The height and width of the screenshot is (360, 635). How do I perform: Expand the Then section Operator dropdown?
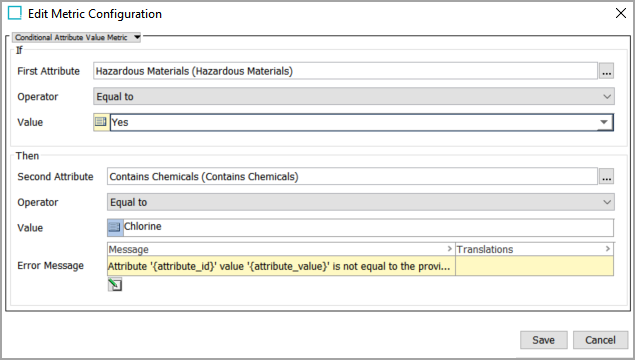361,202
